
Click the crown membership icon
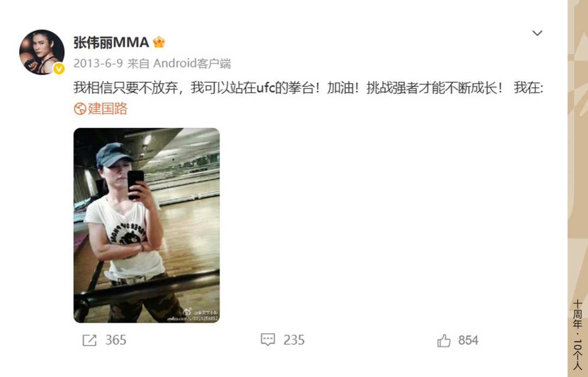coord(159,42)
